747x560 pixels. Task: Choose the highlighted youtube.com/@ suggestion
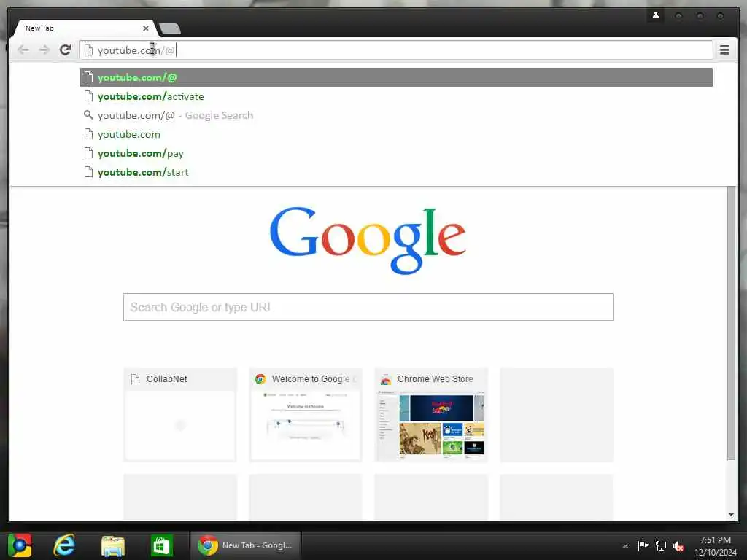pos(396,77)
